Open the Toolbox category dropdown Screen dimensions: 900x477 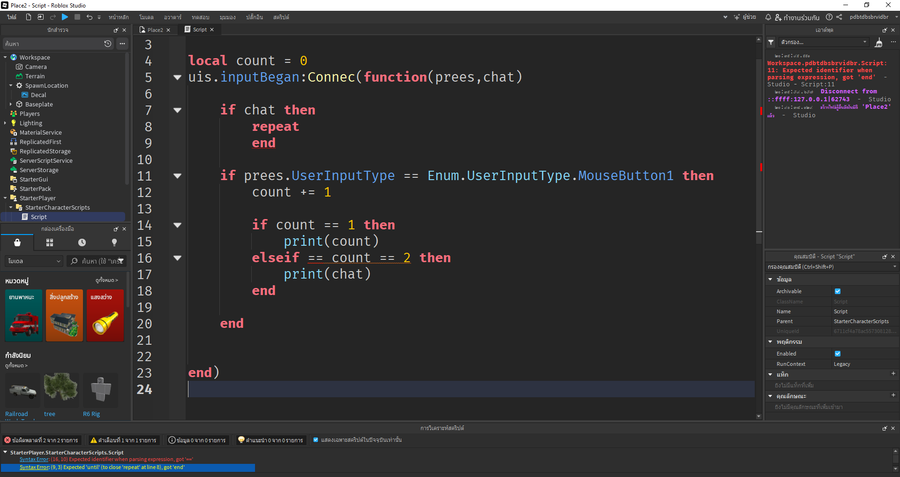[x=33, y=261]
